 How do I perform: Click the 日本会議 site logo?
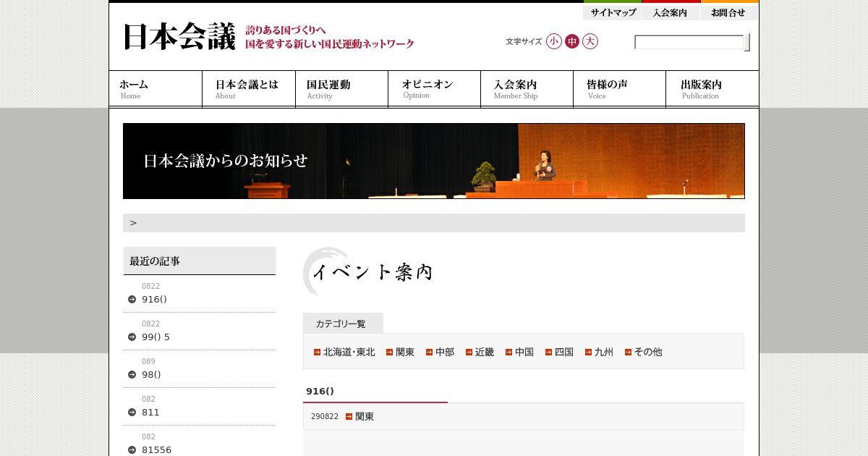[x=179, y=37]
